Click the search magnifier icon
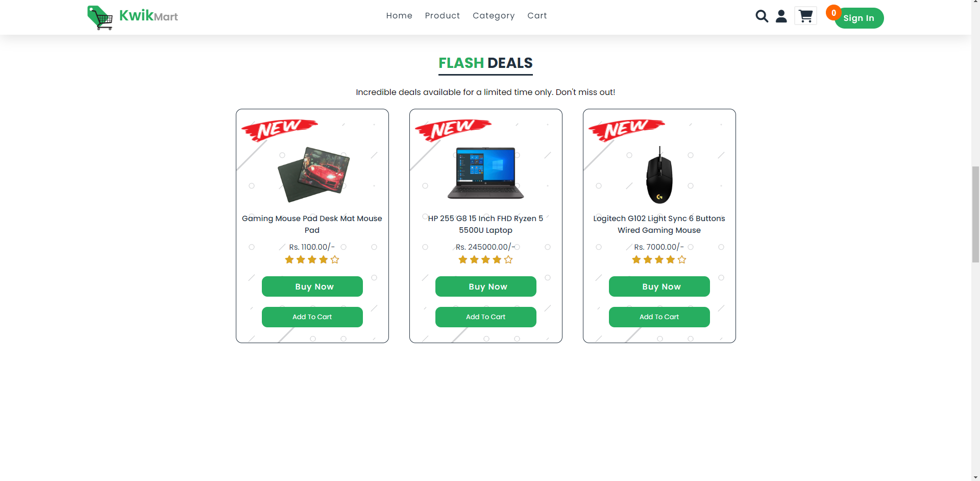980x481 pixels. [x=762, y=16]
